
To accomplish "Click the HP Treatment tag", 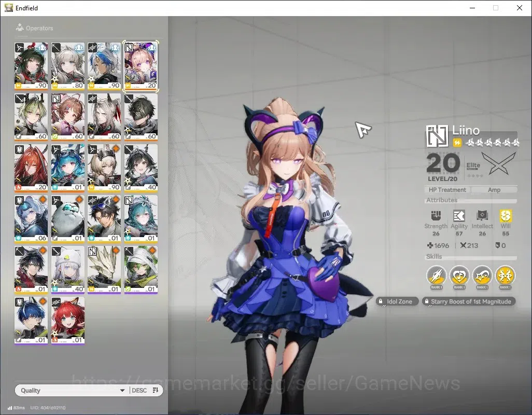I will [x=447, y=190].
